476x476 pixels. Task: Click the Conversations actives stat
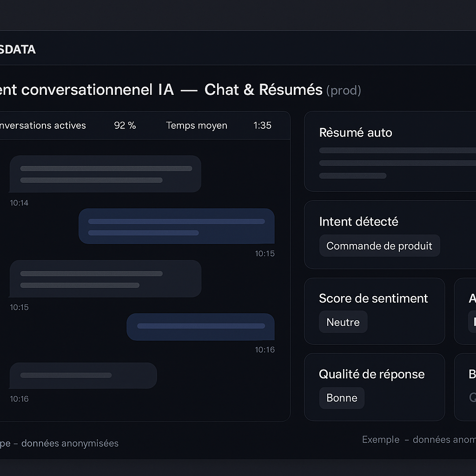[x=43, y=126]
